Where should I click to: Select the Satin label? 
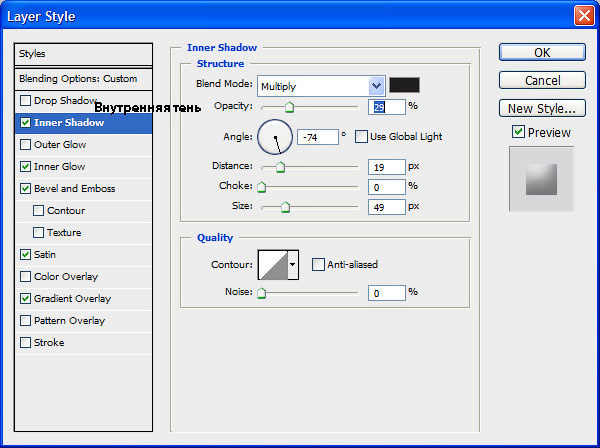click(45, 254)
